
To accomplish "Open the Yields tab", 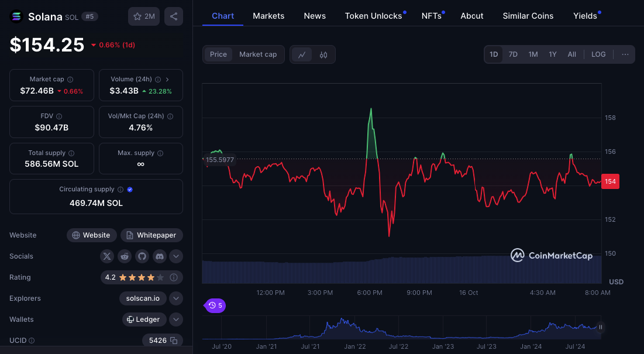I will pos(586,16).
